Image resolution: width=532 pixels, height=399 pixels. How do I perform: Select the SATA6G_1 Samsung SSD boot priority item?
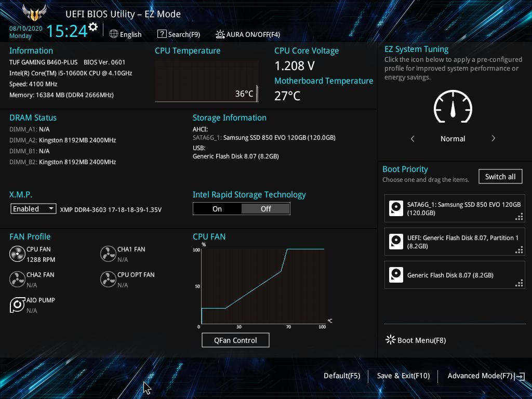click(x=455, y=208)
